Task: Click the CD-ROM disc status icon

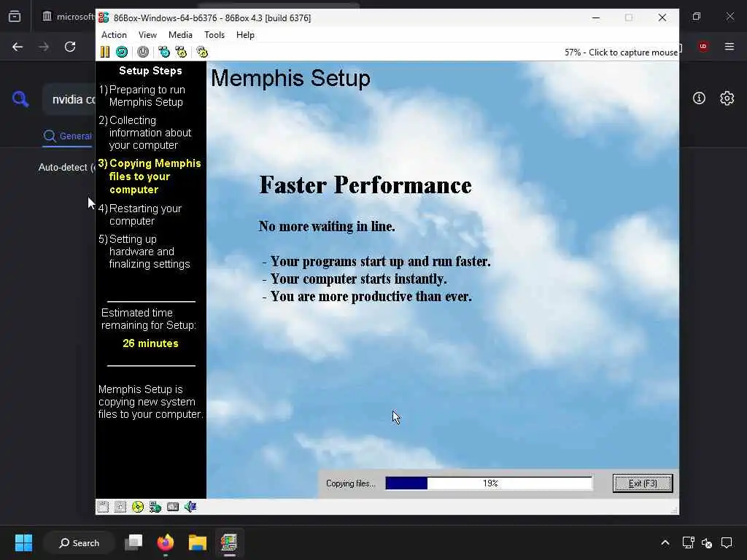Action: coord(138,507)
